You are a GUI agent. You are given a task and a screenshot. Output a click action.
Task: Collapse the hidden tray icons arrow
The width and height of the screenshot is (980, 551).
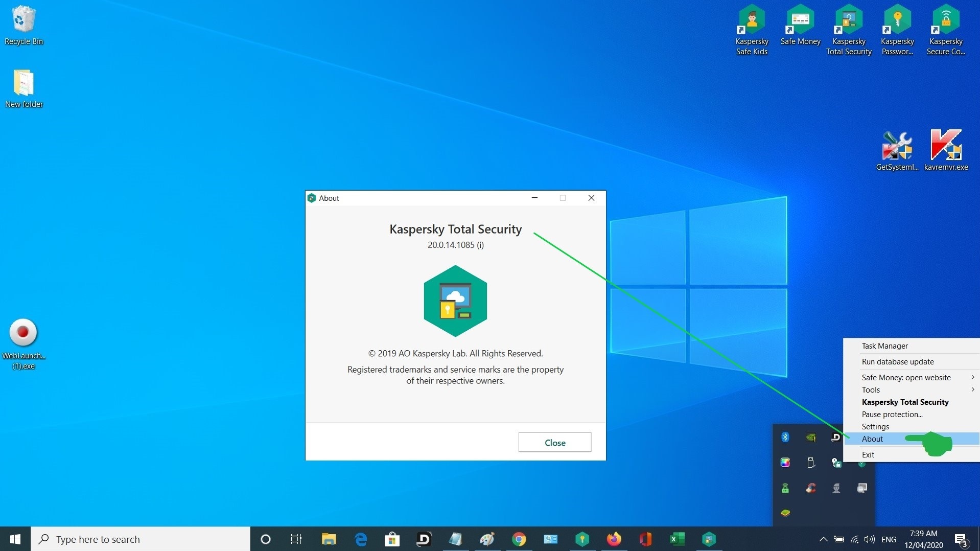click(823, 539)
